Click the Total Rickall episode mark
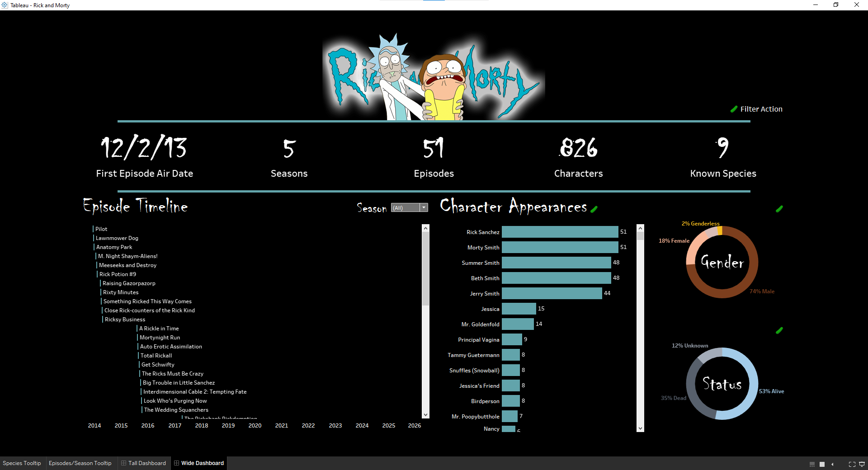This screenshot has height=470, width=868. [156, 356]
